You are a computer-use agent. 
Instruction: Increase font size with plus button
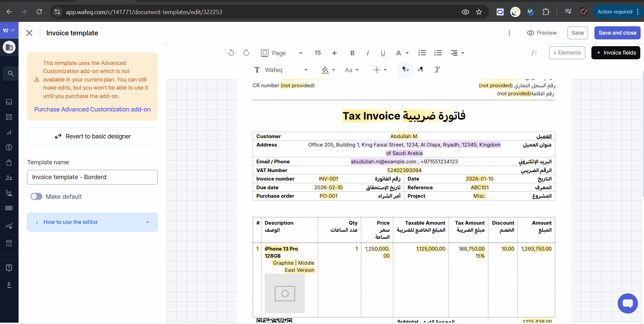click(x=334, y=53)
